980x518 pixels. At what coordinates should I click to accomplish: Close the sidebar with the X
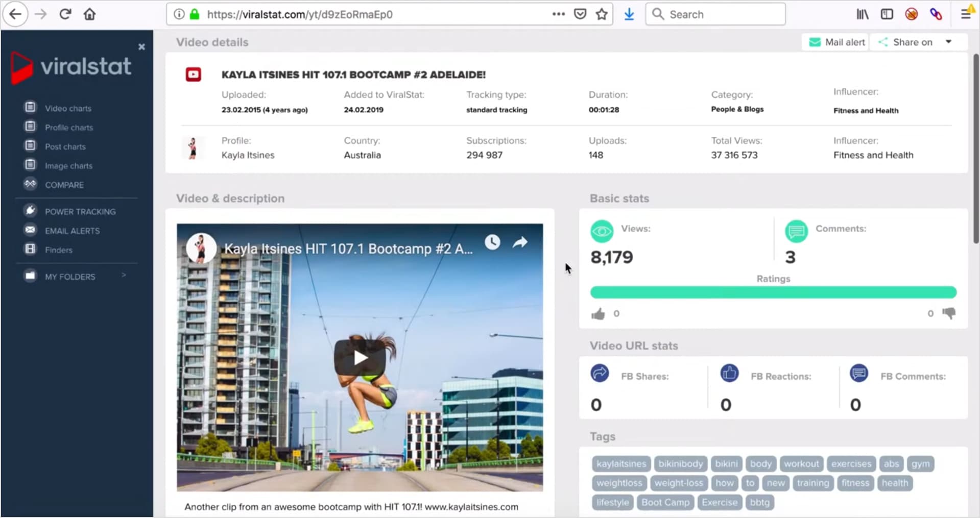(x=141, y=47)
